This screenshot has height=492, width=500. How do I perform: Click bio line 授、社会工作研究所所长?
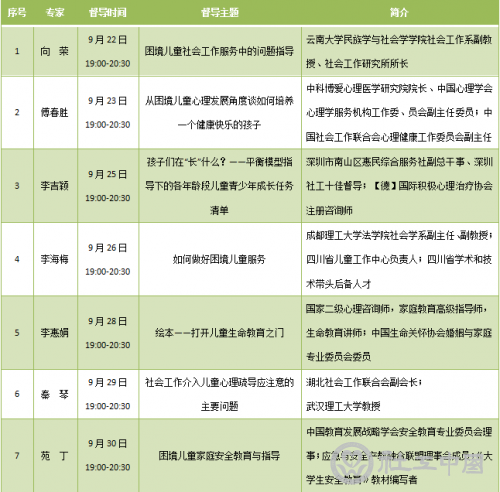pyautogui.click(x=357, y=64)
